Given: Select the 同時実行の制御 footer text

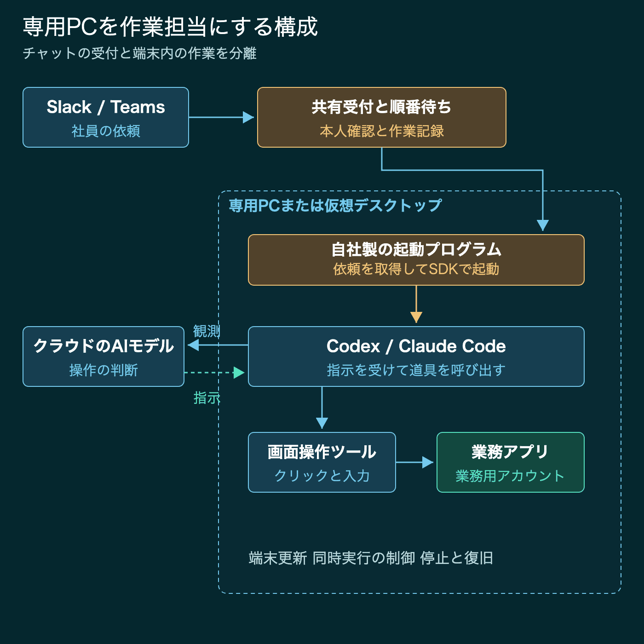Looking at the screenshot, I should (x=364, y=558).
